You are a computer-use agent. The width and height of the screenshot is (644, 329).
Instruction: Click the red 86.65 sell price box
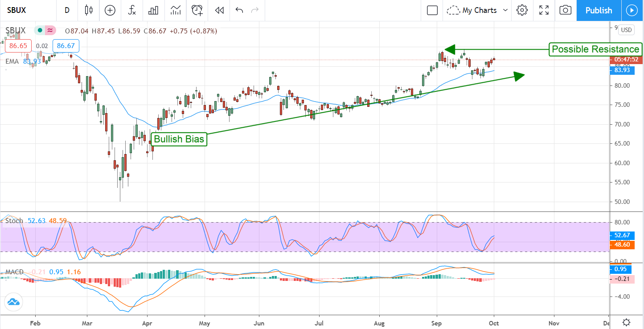[x=18, y=45]
